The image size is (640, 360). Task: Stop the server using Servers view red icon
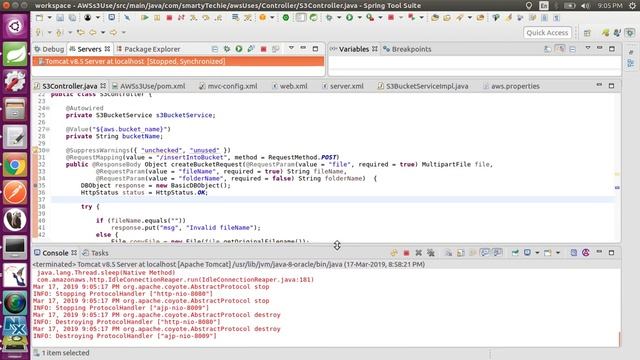click(x=263, y=49)
